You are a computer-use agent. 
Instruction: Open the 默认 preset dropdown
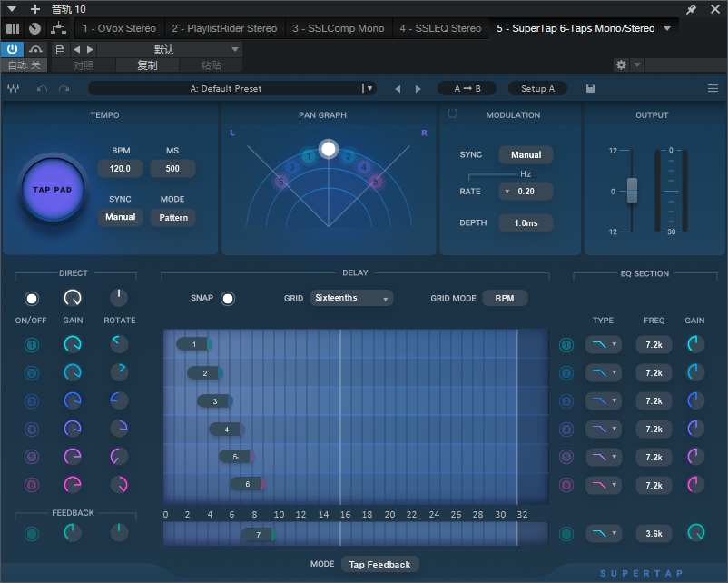169,49
